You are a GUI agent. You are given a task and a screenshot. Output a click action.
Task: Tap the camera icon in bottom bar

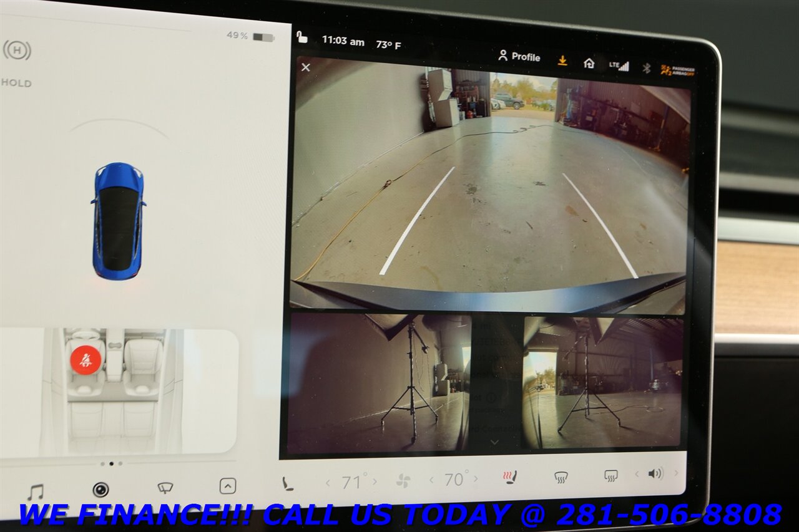coord(100,490)
